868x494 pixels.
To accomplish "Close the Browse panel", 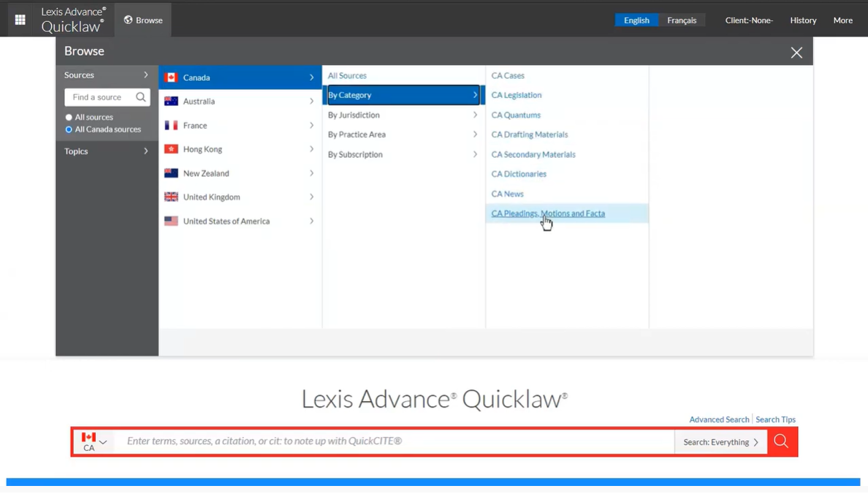I will (x=796, y=53).
